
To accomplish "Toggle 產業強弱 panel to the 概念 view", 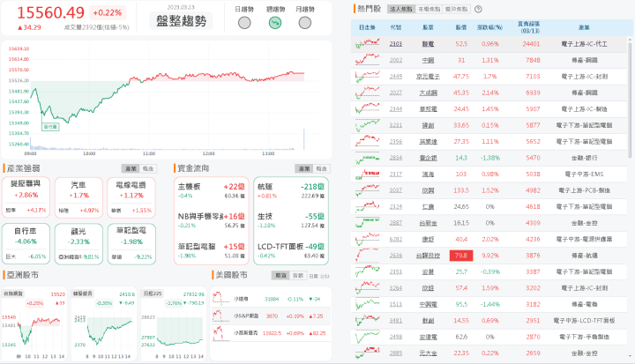I will 148,168.
